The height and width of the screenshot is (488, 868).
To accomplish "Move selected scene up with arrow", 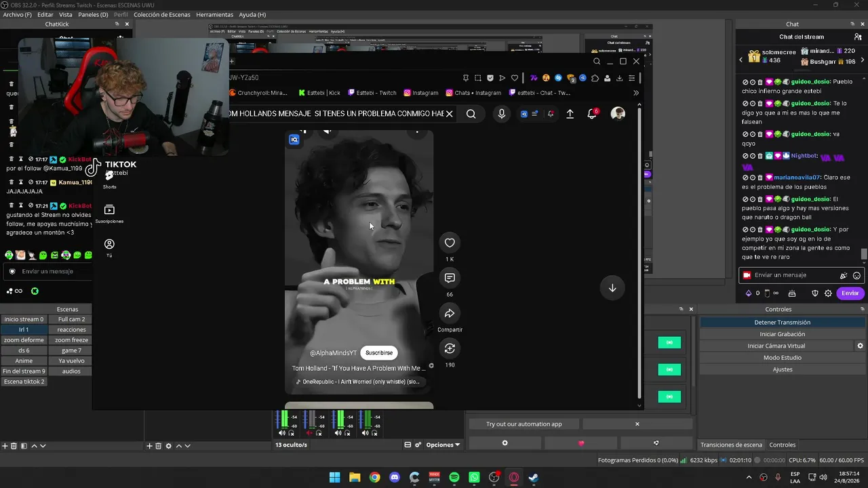I will tap(34, 446).
